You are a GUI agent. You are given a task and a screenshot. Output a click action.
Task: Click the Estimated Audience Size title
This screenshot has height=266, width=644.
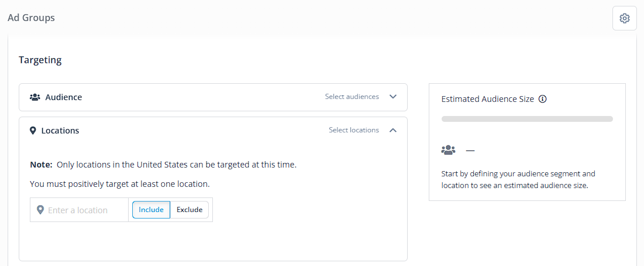(487, 99)
